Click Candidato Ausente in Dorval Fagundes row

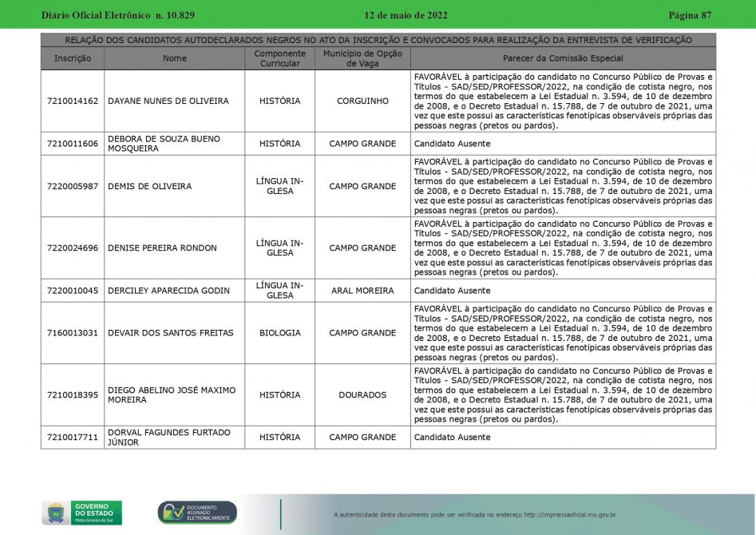click(452, 438)
